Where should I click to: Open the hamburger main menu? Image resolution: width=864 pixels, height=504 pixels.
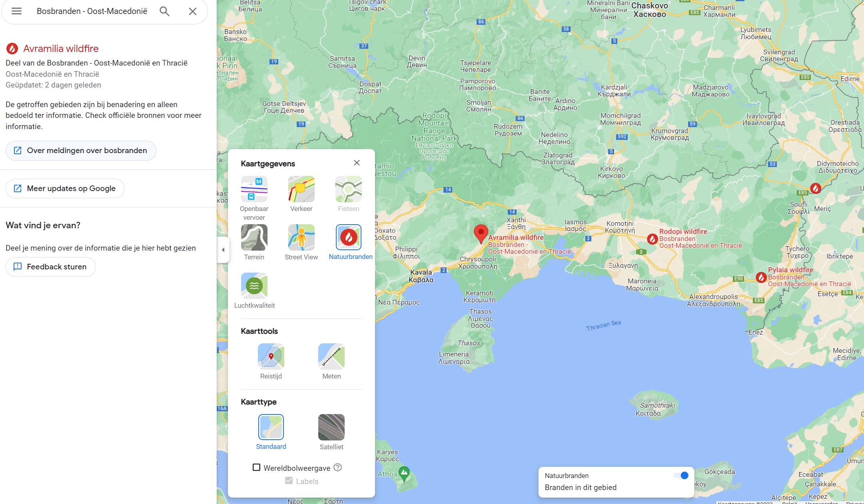click(x=16, y=11)
